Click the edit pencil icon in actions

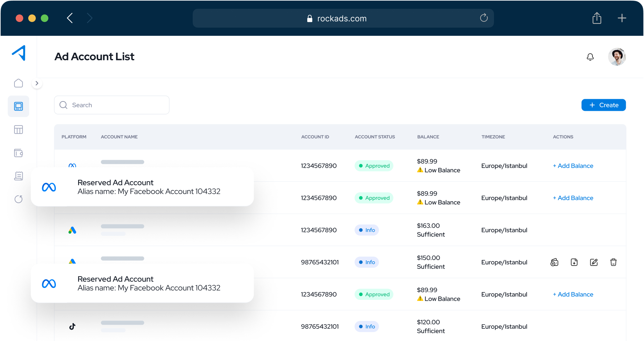[593, 262]
